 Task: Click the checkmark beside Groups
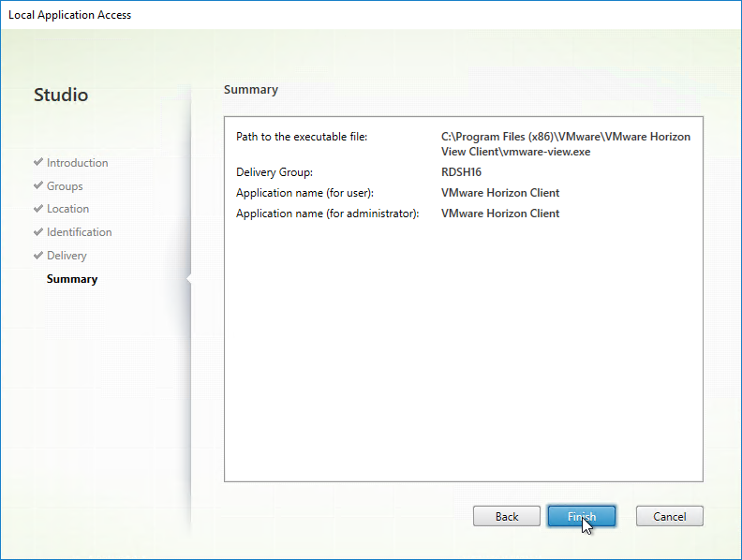pos(38,184)
